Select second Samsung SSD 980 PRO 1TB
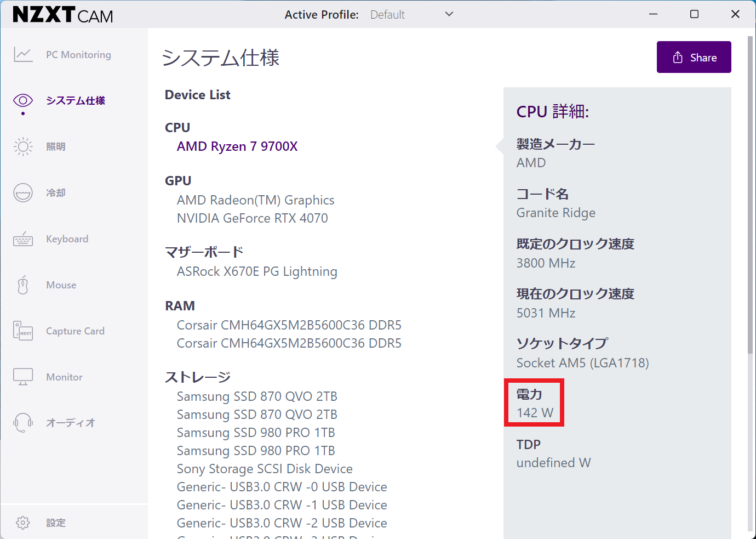 (x=256, y=451)
